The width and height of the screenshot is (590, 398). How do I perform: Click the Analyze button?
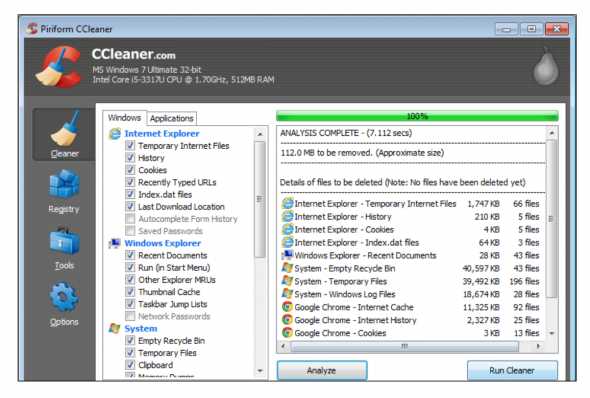coord(322,371)
